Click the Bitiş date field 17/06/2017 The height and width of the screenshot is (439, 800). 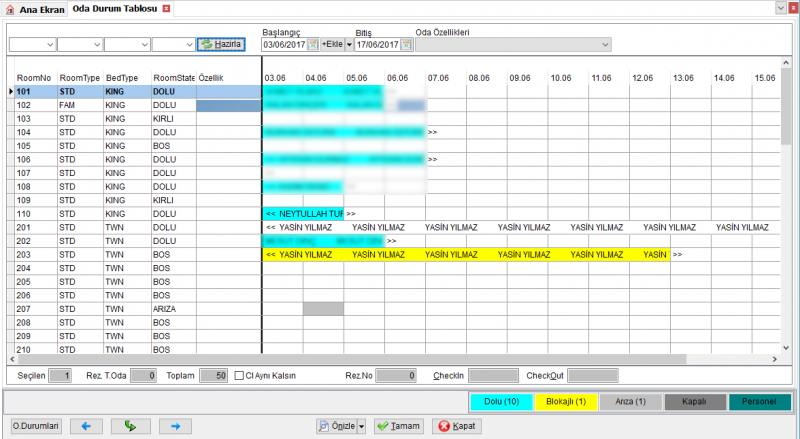pyautogui.click(x=378, y=45)
